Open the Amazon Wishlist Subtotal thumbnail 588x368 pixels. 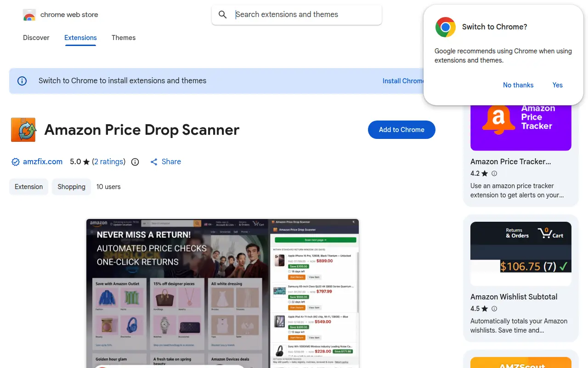(x=521, y=254)
